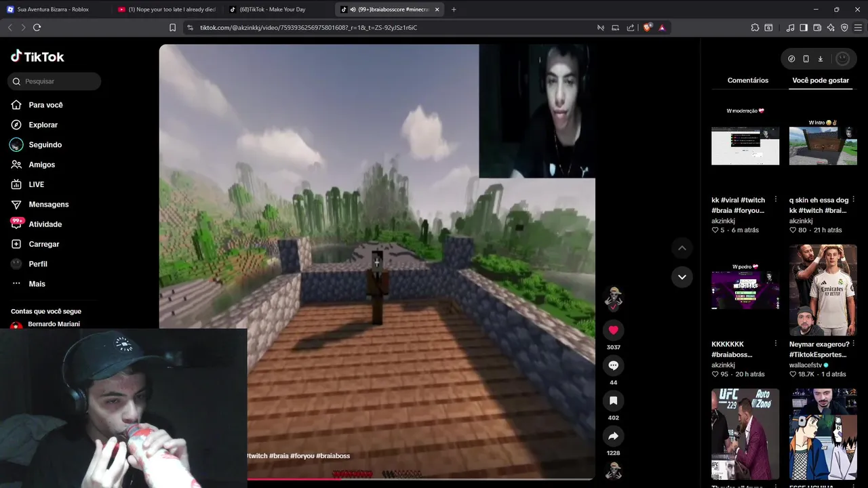The height and width of the screenshot is (488, 868).
Task: Open browser extensions puzzle icon
Action: click(755, 28)
